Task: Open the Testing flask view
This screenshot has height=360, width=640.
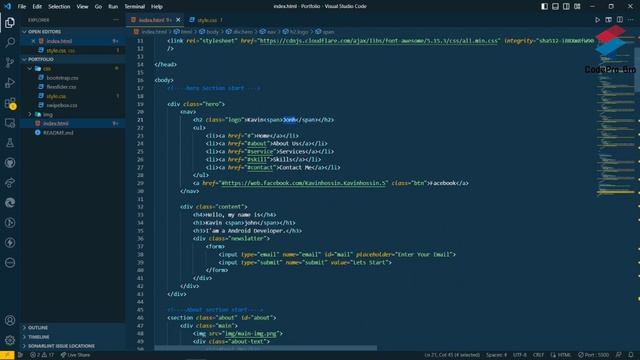Action: 10,143
